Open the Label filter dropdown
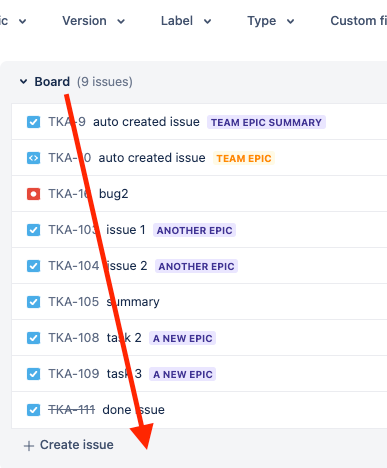 (x=186, y=21)
